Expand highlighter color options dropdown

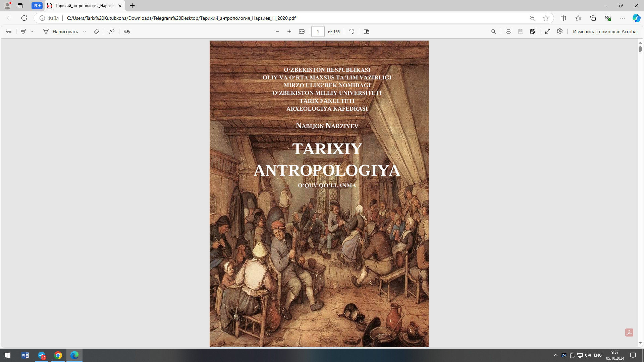pos(32,32)
